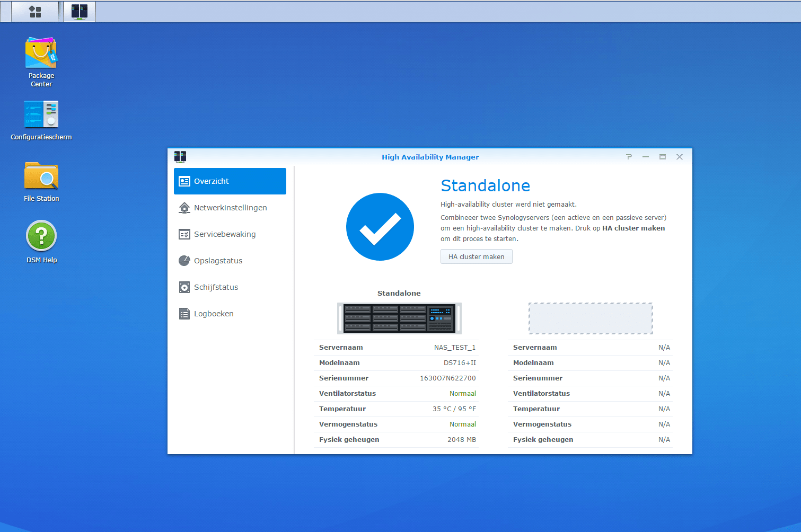Open File Station desktop icon
Screen dimensions: 801x532
click(x=41, y=182)
